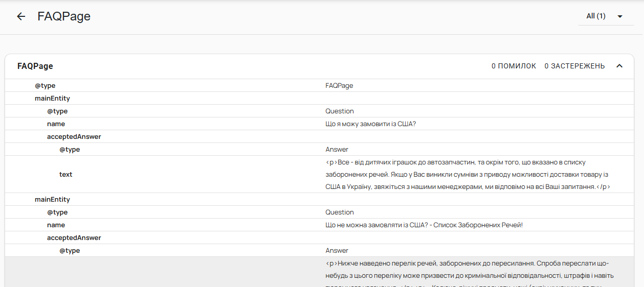Click the text property label in first answer
The image size is (644, 287).
tap(66, 175)
